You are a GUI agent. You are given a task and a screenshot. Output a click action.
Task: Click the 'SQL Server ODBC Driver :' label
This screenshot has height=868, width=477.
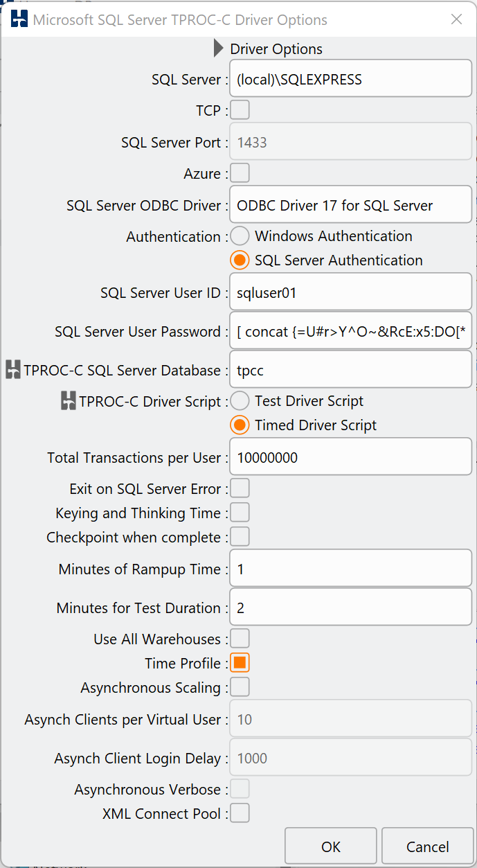pyautogui.click(x=147, y=206)
